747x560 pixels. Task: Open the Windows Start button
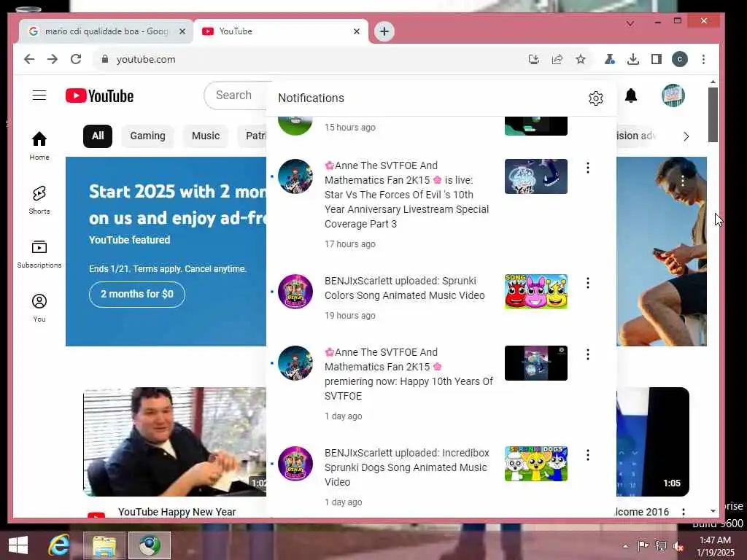pyautogui.click(x=18, y=545)
